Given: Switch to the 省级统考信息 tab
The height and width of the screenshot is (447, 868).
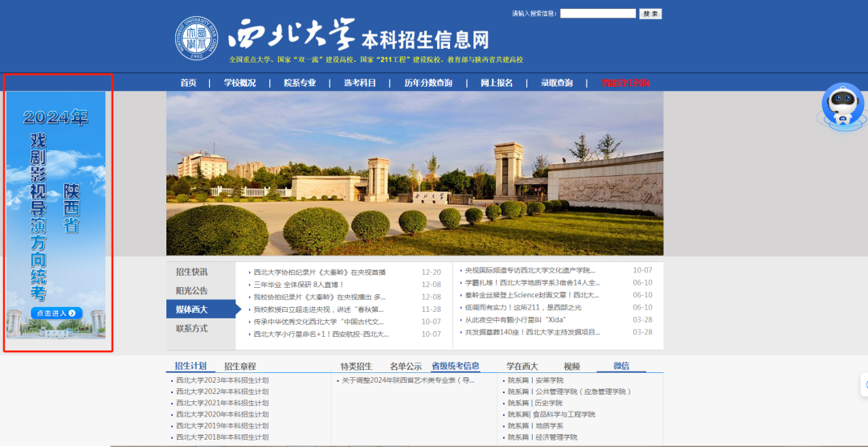Looking at the screenshot, I should pyautogui.click(x=456, y=366).
